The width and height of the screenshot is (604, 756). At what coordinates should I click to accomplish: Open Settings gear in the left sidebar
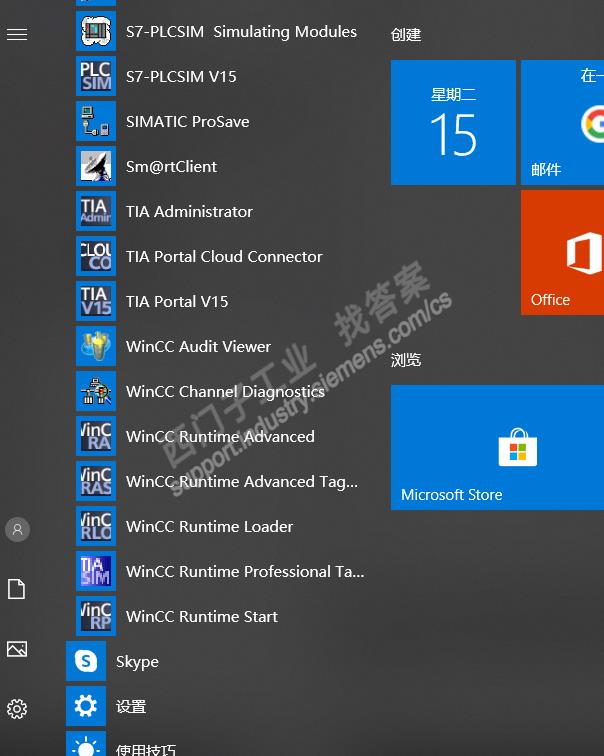point(17,709)
